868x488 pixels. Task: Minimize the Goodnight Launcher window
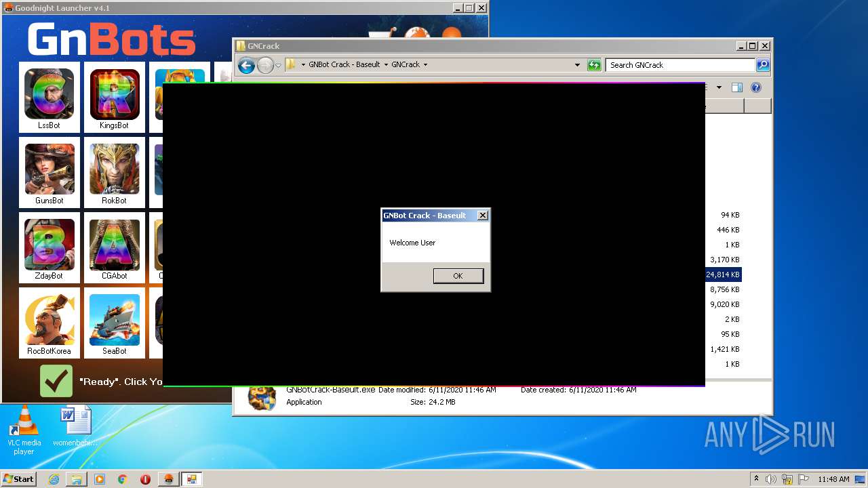pos(458,8)
